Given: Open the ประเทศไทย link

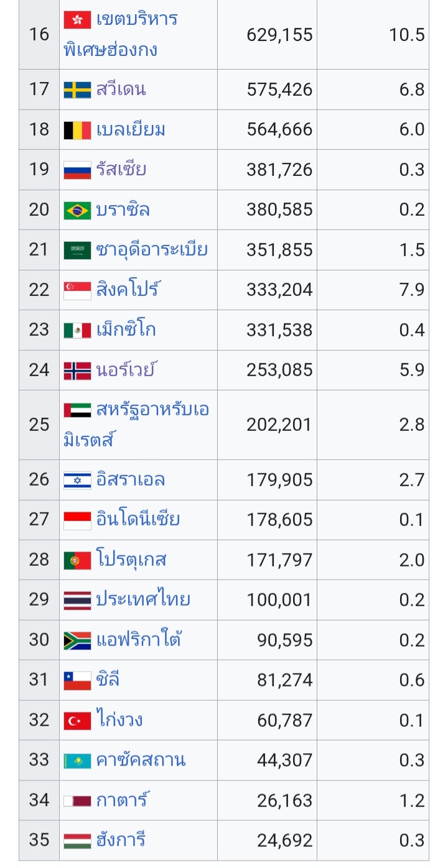Looking at the screenshot, I should (x=143, y=599).
